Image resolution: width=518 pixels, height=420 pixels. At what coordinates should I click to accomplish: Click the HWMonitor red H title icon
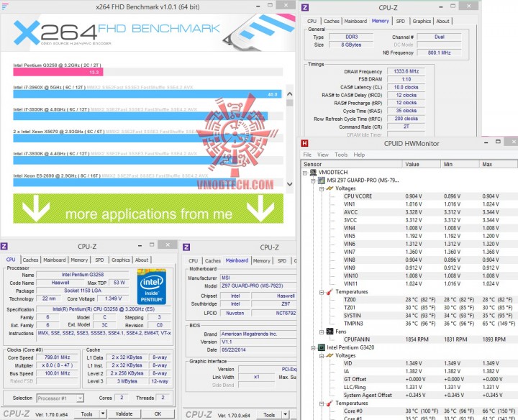[304, 143]
